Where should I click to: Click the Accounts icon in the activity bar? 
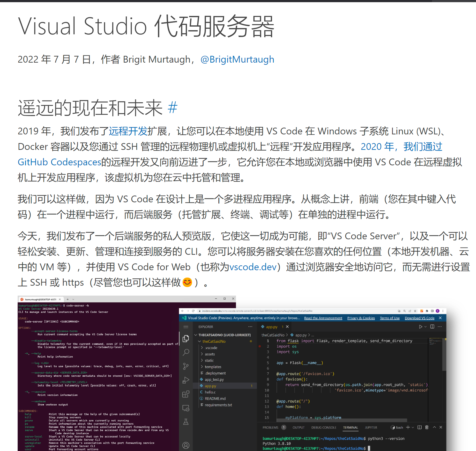click(x=186, y=446)
